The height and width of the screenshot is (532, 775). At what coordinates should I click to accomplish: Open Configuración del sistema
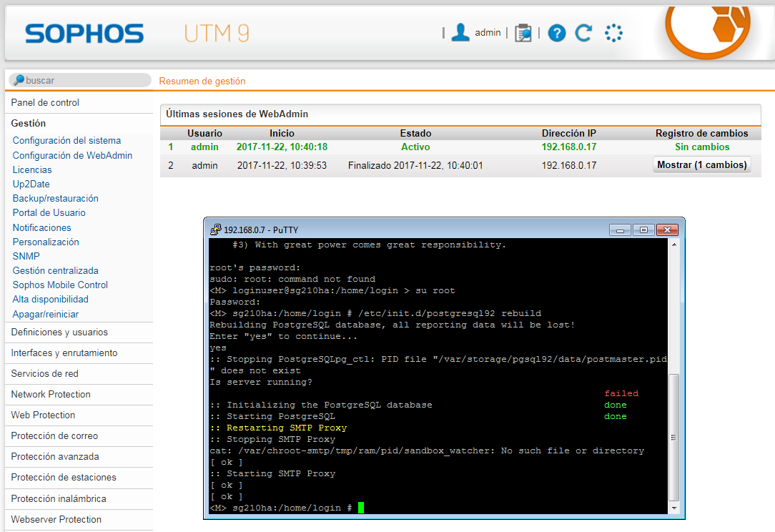(66, 140)
